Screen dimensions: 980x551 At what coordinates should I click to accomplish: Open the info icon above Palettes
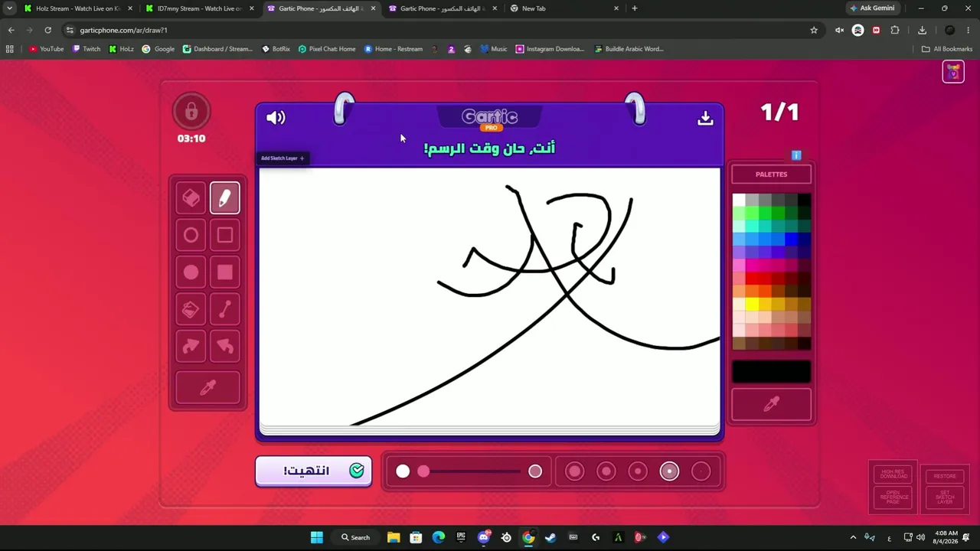coord(796,155)
